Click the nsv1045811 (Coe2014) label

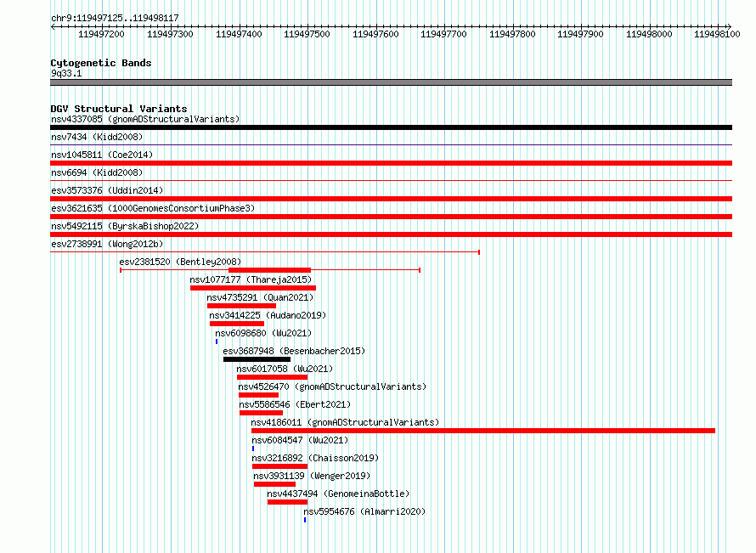(102, 155)
